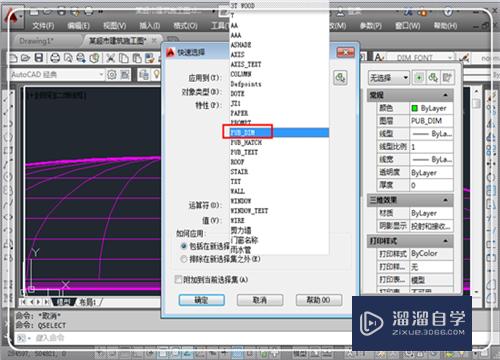The height and width of the screenshot is (360, 500).
Task: Switch to the 模型 model tab
Action: 64,302
